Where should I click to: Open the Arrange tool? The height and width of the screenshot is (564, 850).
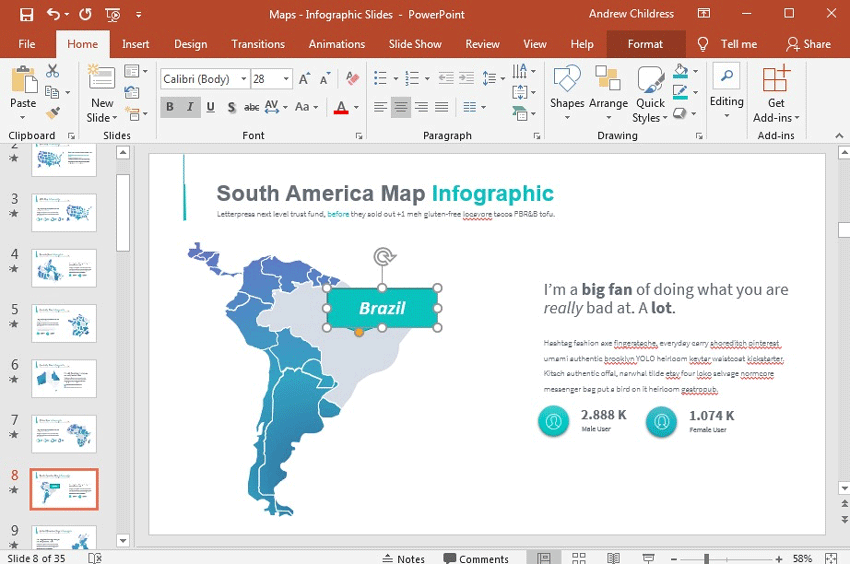pos(608,81)
